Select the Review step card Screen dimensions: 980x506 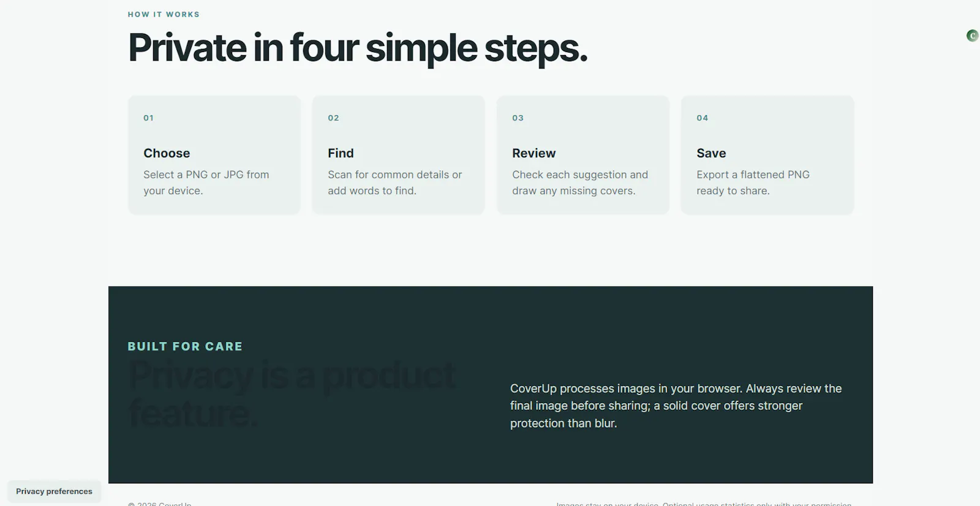583,155
